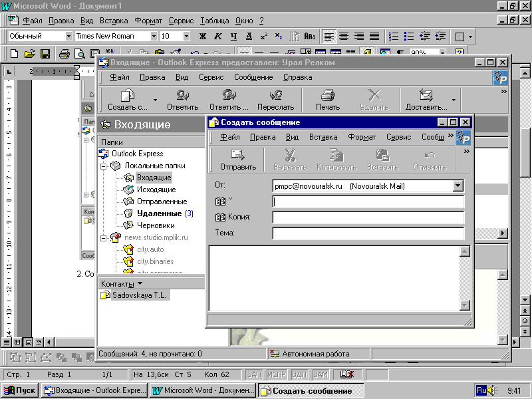Screen dimensions: 532x399
Task: Click Ответить button in Outlook toolbar
Action: (182, 100)
